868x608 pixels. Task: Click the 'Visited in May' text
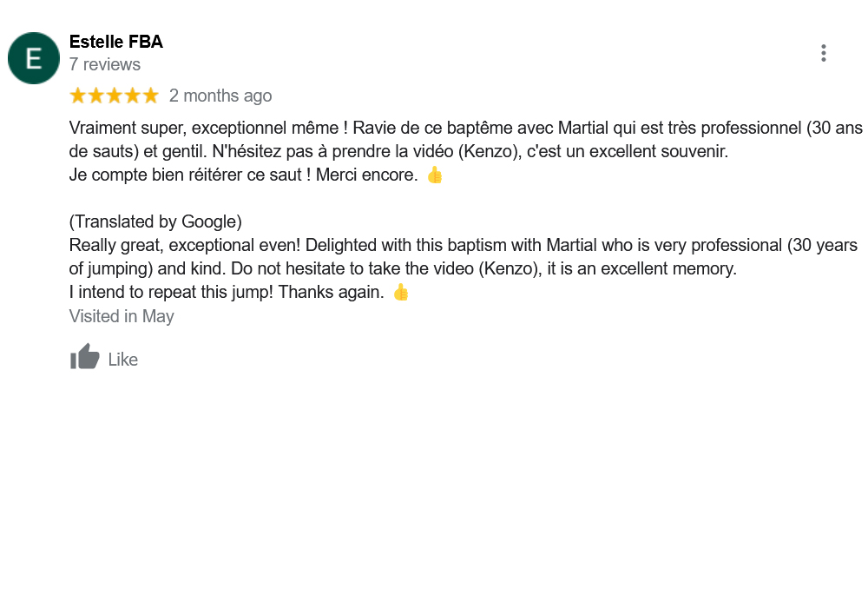[122, 316]
